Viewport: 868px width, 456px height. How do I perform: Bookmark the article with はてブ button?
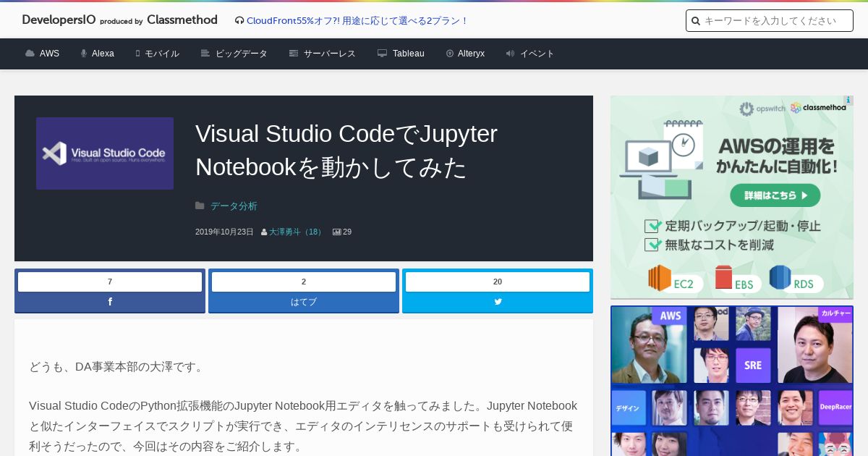tap(304, 302)
